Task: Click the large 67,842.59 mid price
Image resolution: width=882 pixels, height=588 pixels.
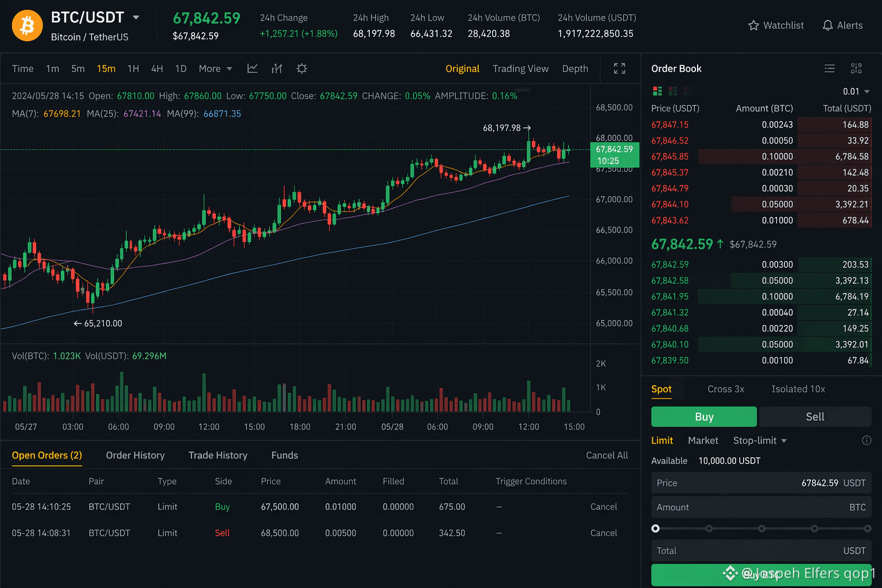Action: click(x=682, y=244)
